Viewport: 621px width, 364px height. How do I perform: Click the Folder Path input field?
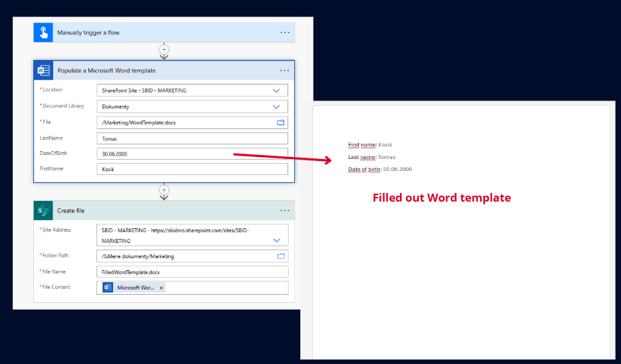[x=192, y=256]
